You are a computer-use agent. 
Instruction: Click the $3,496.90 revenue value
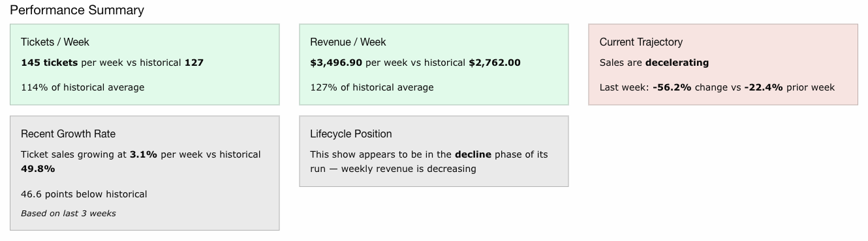(336, 63)
